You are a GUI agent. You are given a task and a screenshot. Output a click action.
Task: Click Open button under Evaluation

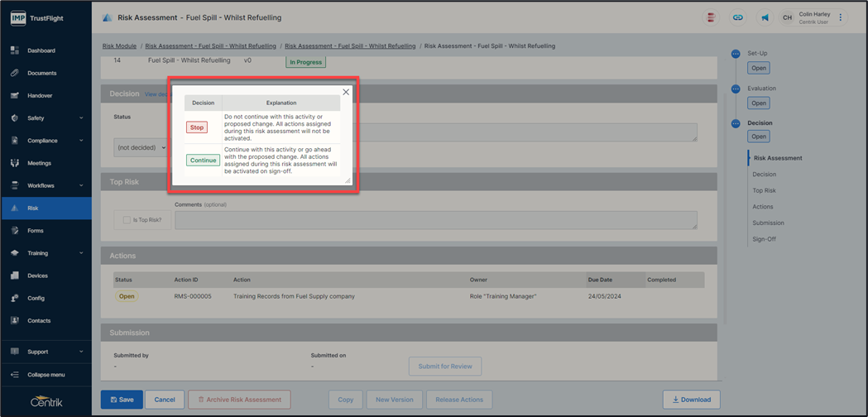759,103
